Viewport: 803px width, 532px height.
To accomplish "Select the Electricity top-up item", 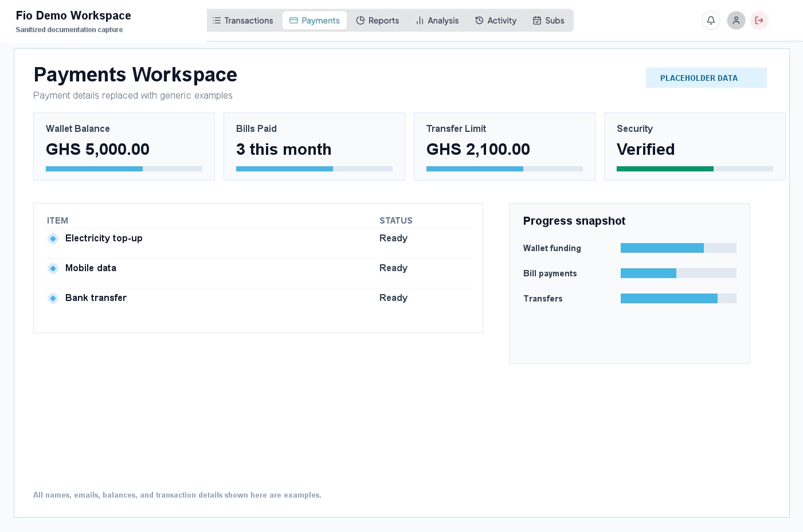I will point(104,238).
